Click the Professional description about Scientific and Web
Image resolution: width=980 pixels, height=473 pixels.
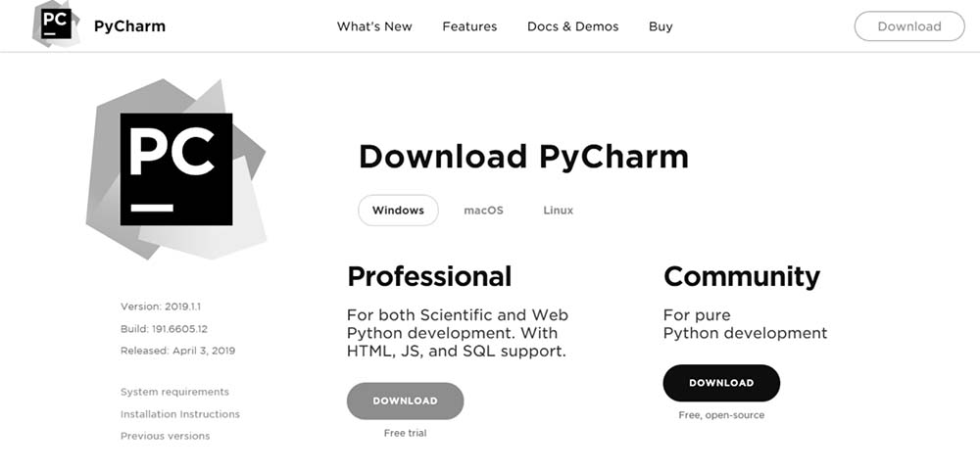pos(458,333)
